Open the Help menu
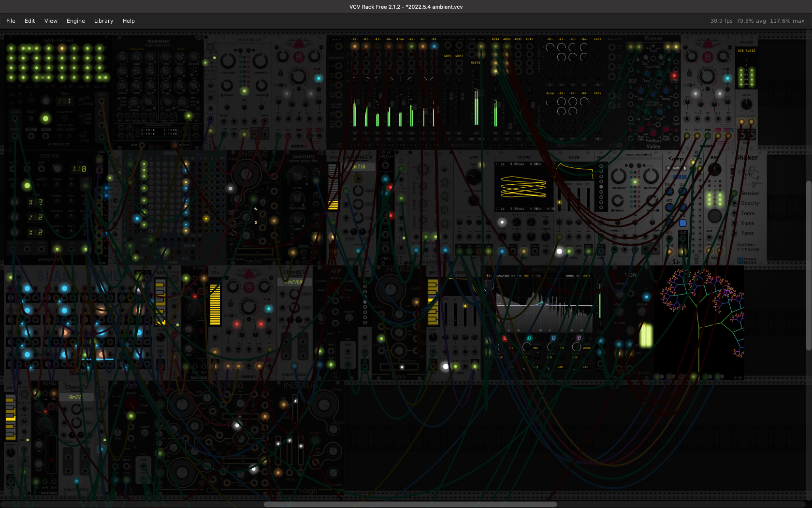 [x=129, y=21]
